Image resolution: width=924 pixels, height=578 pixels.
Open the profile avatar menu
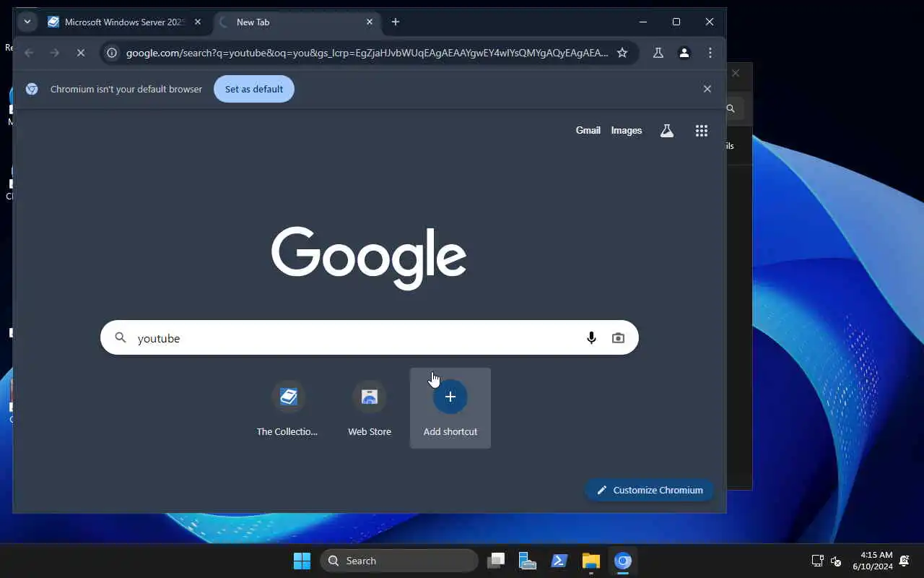pyautogui.click(x=684, y=53)
